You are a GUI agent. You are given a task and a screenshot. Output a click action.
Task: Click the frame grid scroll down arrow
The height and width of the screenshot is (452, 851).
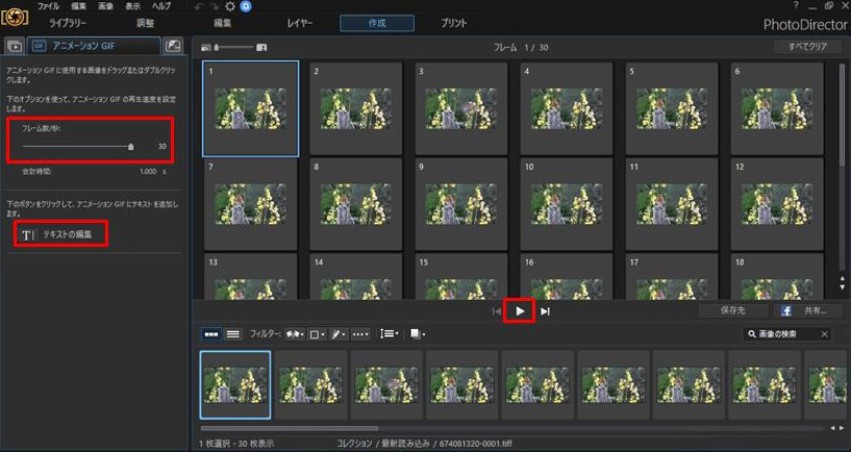pos(842,288)
